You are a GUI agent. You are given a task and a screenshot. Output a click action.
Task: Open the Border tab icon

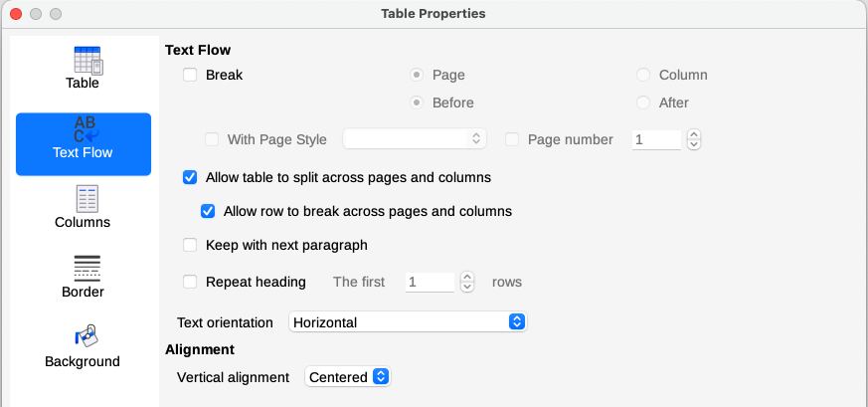point(87,269)
